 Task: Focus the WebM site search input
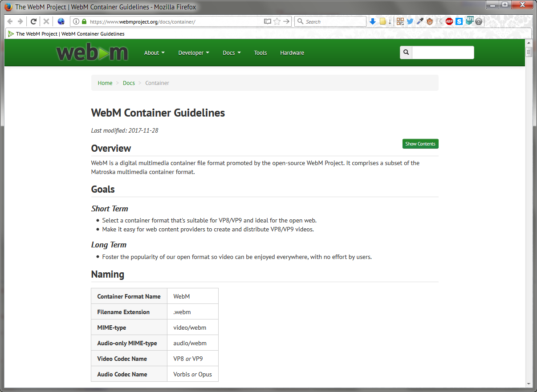click(x=443, y=53)
